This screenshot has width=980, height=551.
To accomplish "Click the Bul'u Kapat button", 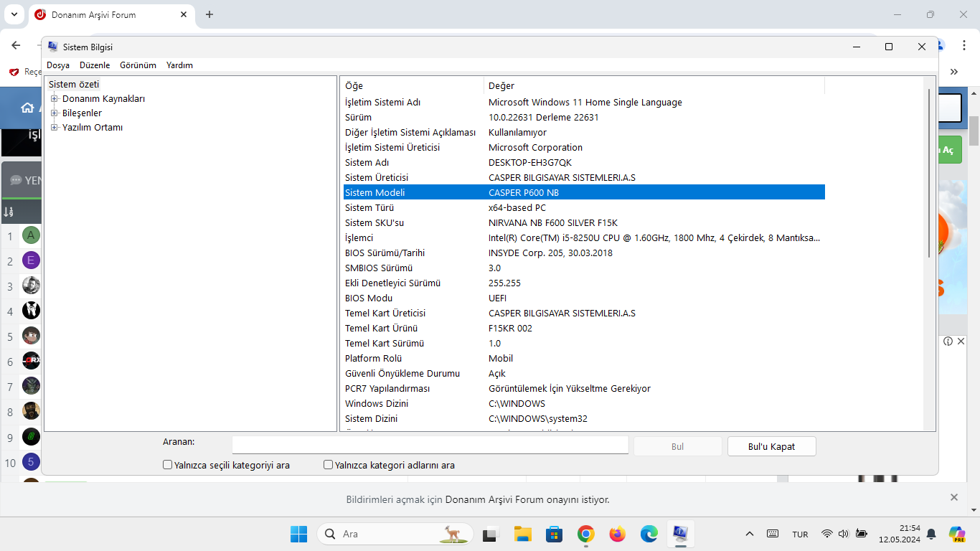I will (772, 446).
